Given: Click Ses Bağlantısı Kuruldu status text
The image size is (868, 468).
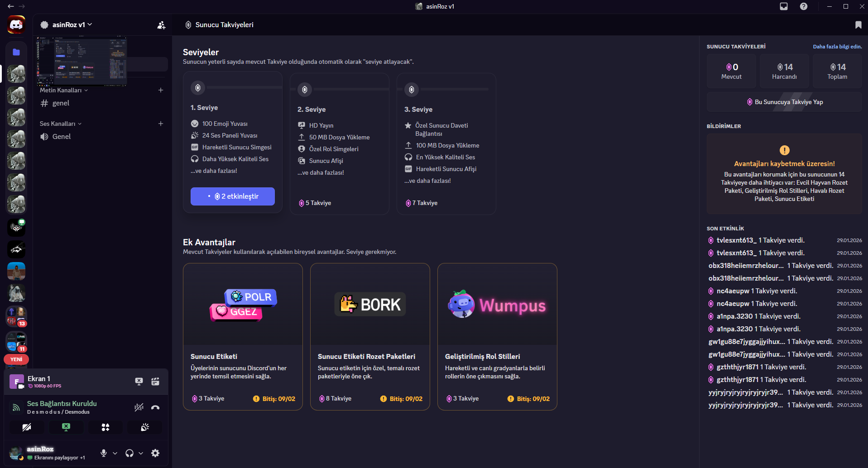Looking at the screenshot, I should point(62,404).
